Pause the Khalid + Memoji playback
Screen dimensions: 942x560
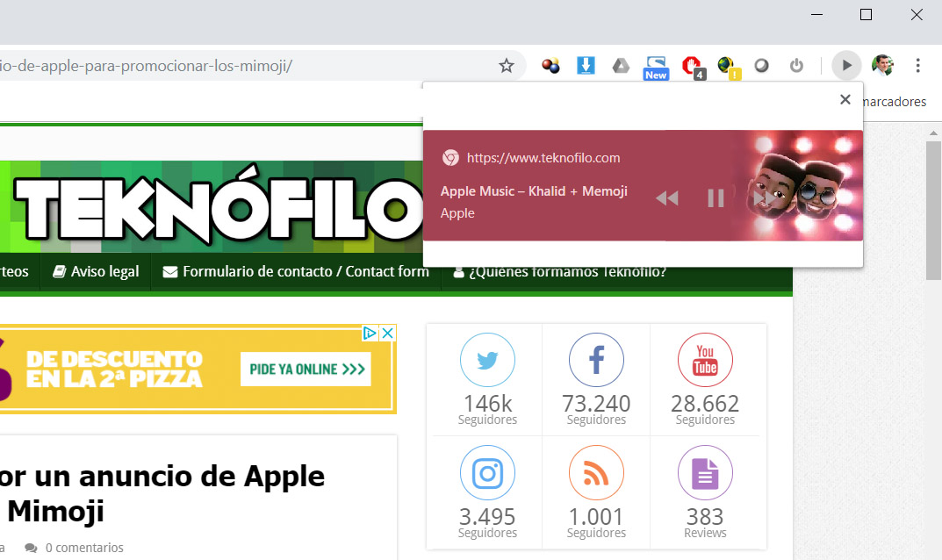[715, 198]
